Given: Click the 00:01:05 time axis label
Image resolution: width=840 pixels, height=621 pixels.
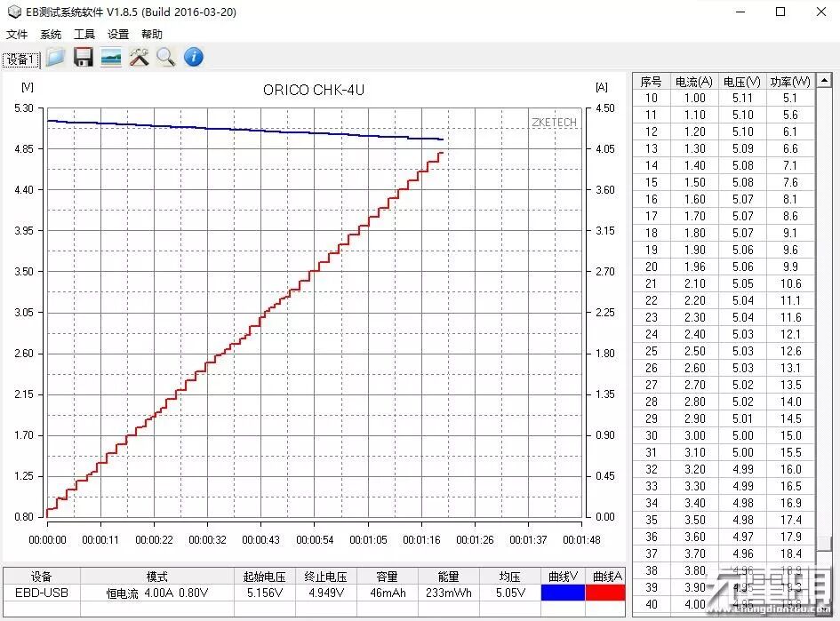Looking at the screenshot, I should [368, 539].
